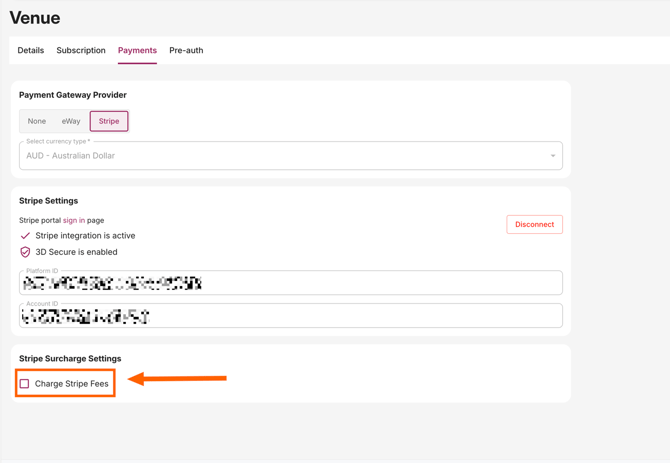Screen dimensions: 670x463
Task: Click the currency dropdown arrow
Action: click(553, 156)
